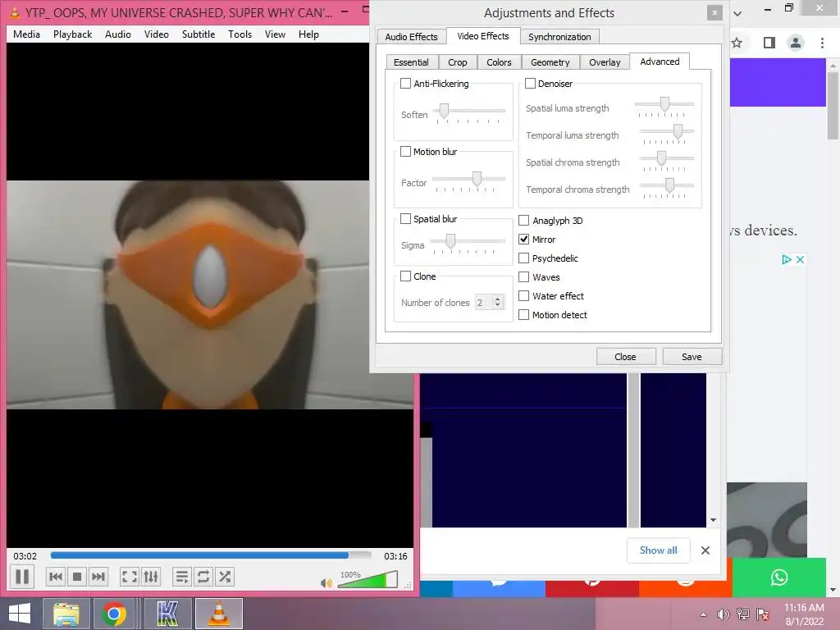Open extended settings equalizer icon
840x630 pixels.
tap(151, 577)
